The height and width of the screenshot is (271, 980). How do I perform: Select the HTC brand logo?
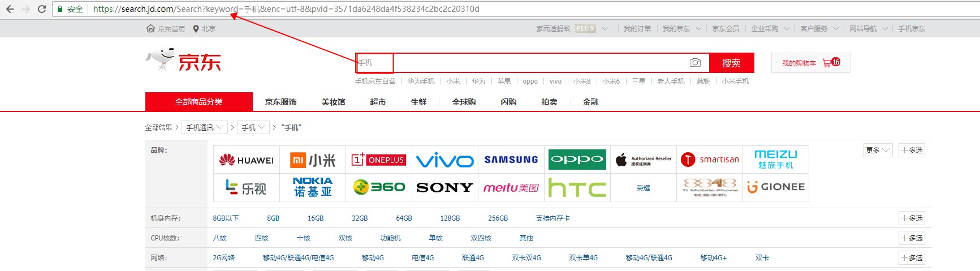(577, 188)
